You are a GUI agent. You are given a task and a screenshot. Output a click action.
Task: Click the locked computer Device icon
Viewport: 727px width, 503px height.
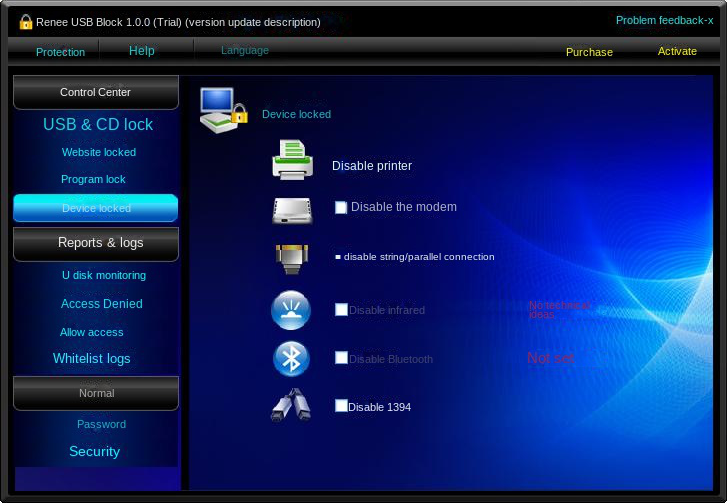point(223,110)
